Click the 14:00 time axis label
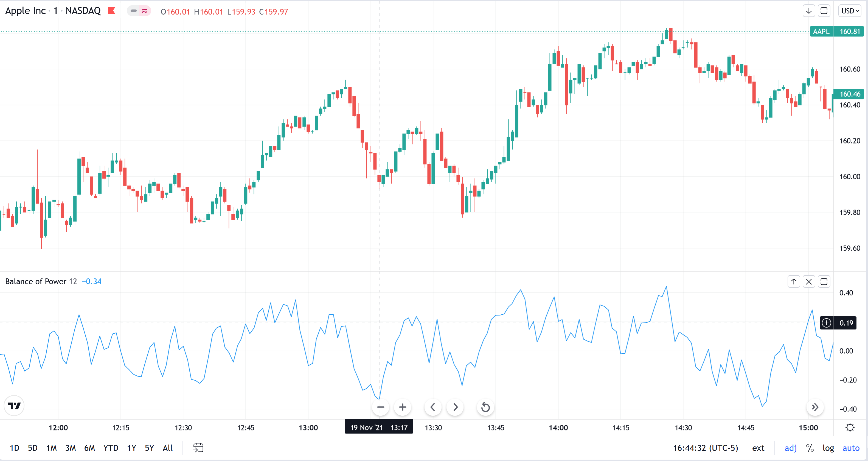The width and height of the screenshot is (868, 461). point(558,428)
